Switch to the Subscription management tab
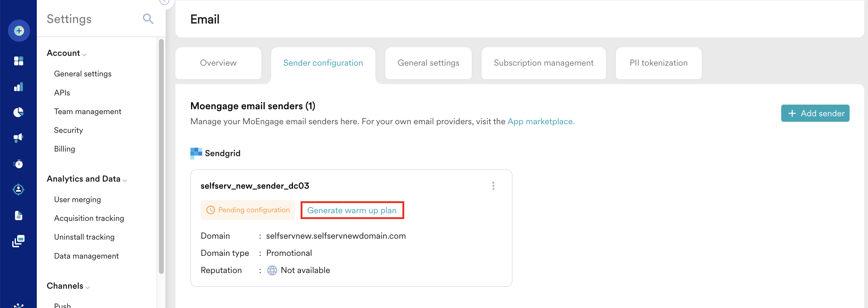This screenshot has width=868, height=308. click(543, 63)
